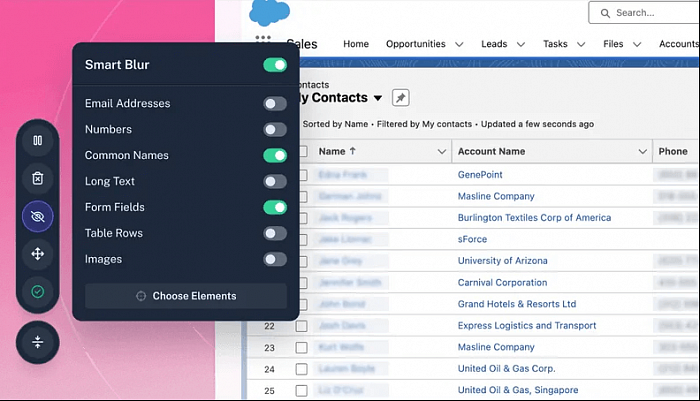Viewport: 700px width, 401px height.
Task: Open Grand Hotels & Resorts Ltd link
Action: (517, 304)
